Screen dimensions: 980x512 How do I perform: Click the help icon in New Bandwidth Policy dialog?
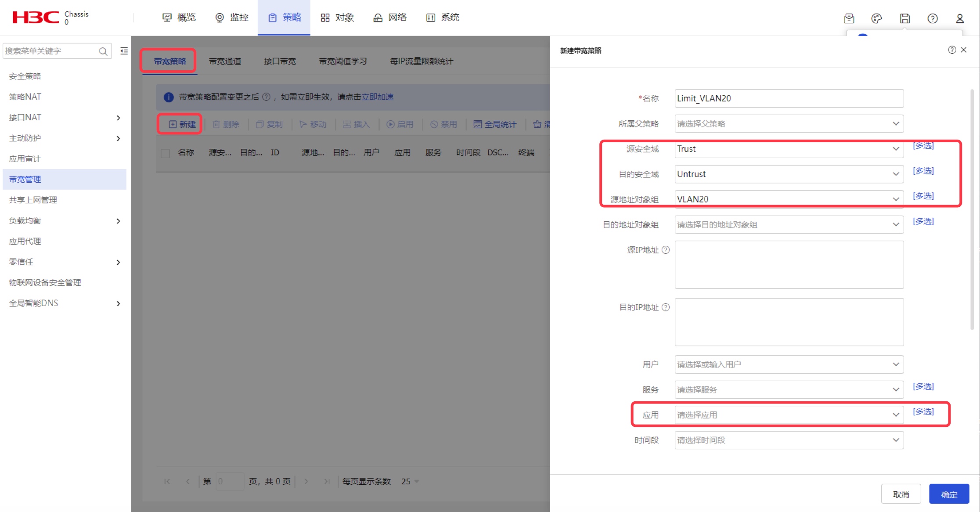(951, 50)
